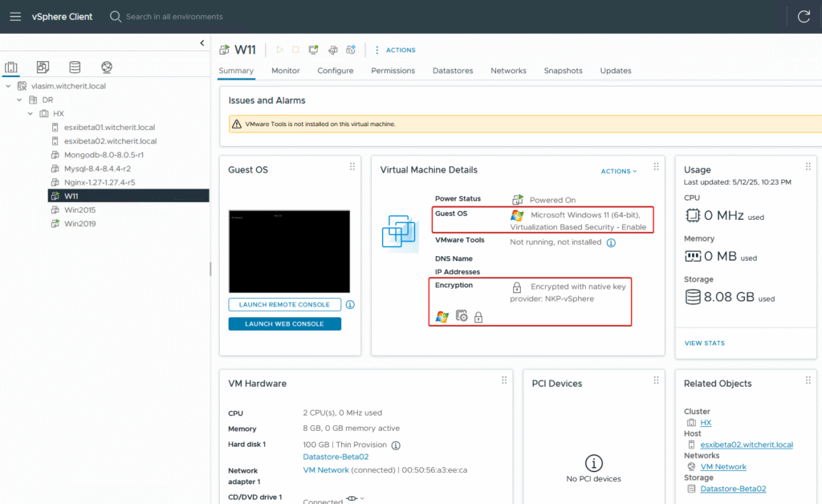Viewport: 822px width, 504px height.
Task: Open esxibeta02.witcherit.local host link
Action: pyautogui.click(x=747, y=445)
